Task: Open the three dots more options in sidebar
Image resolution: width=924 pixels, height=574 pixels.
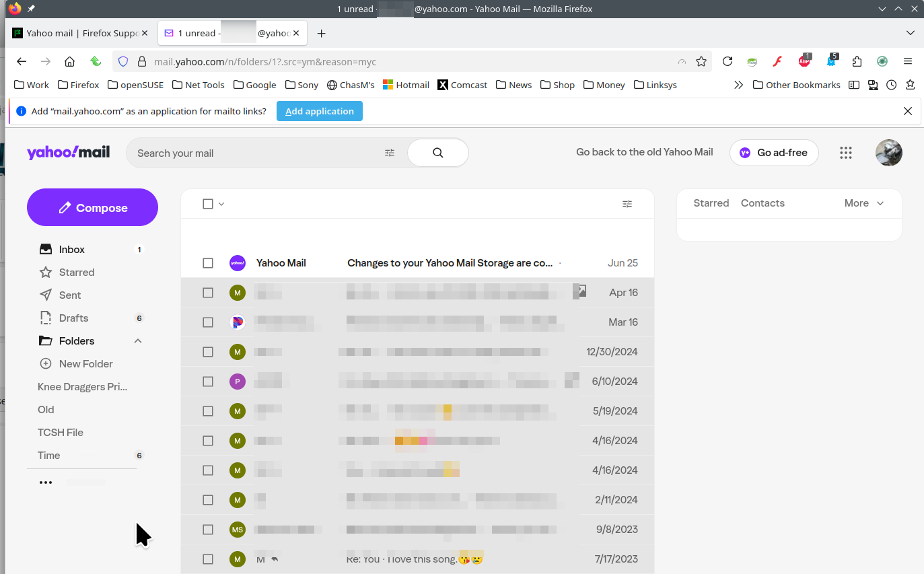Action: [46, 482]
